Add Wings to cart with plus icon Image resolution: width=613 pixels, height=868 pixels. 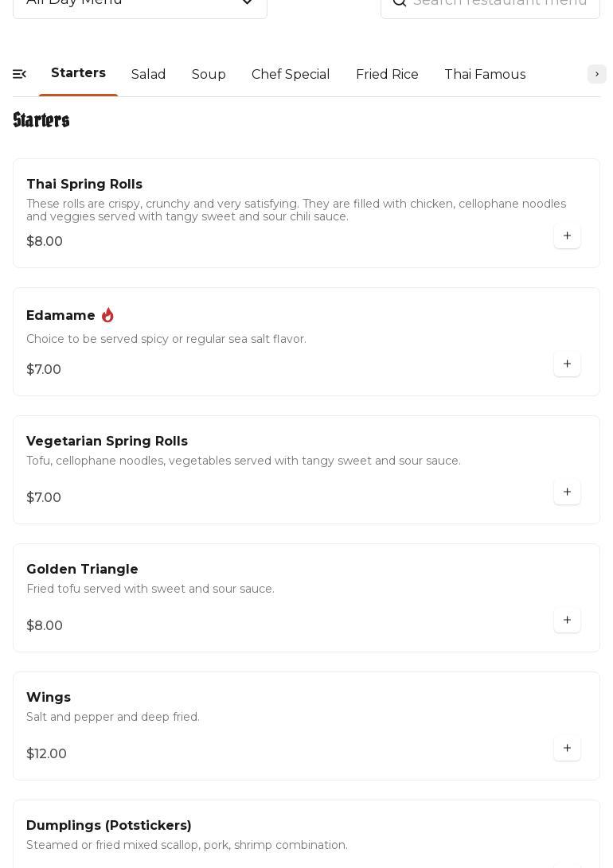[567, 748]
